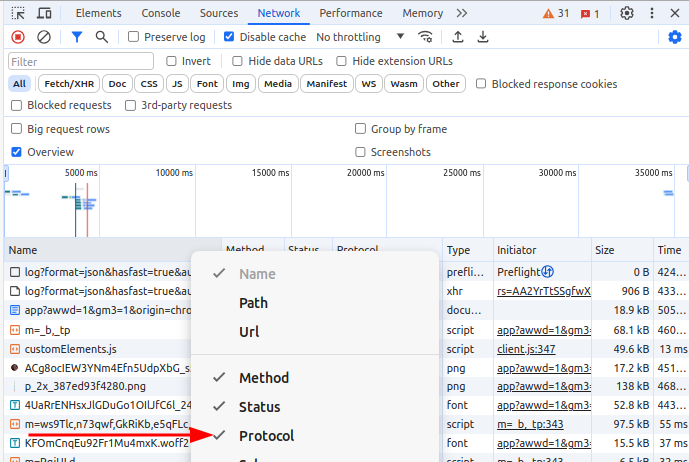This screenshot has height=462, width=689.
Task: Select the Fetch/XHR filter button
Action: coord(68,84)
